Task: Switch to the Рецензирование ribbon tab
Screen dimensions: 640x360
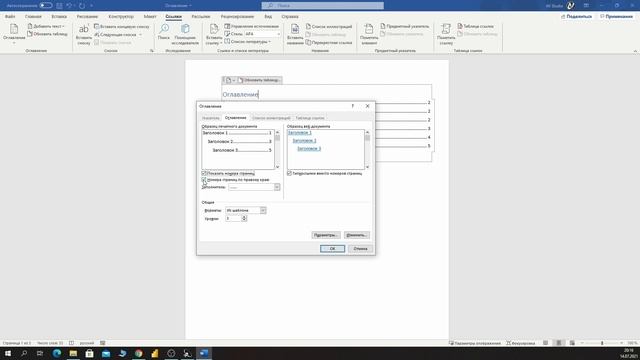Action: click(x=237, y=17)
